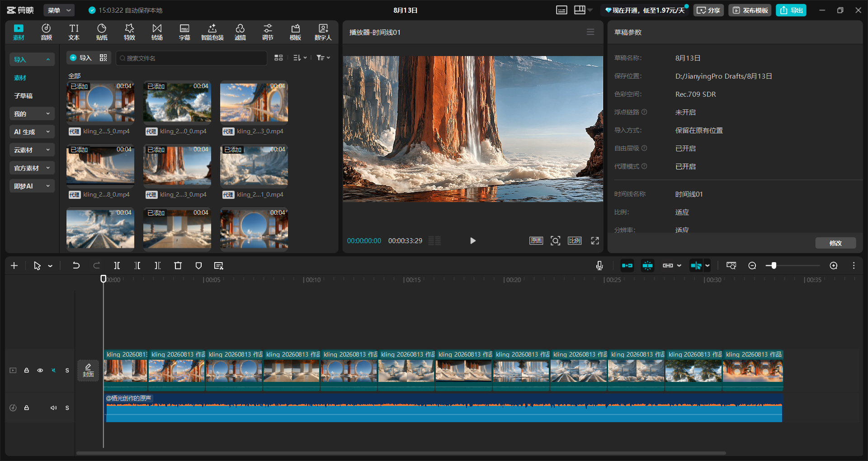Viewport: 868px width, 461px height.
Task: Open the selection tool mode dropdown arrow
Action: [x=50, y=266]
